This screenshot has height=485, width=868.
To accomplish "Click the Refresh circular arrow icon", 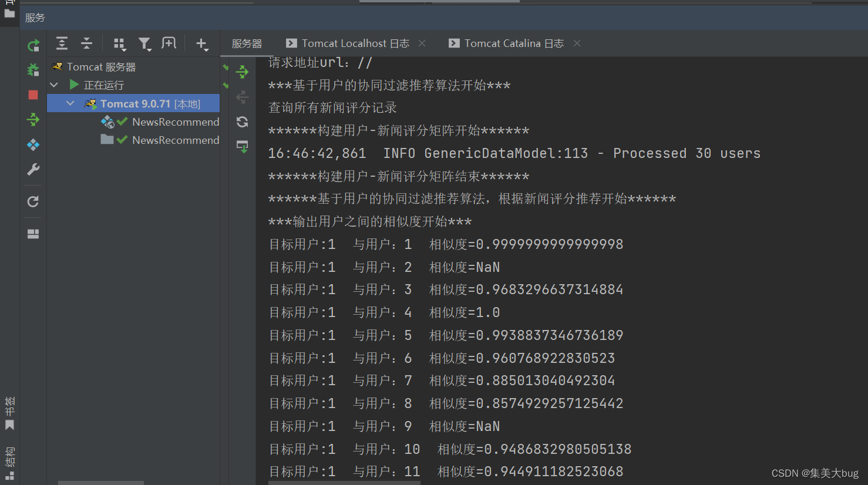I will pos(33,201).
